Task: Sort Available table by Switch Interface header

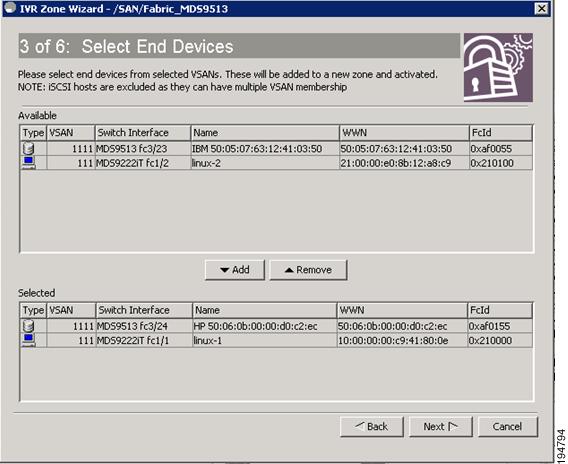Action: [x=143, y=133]
